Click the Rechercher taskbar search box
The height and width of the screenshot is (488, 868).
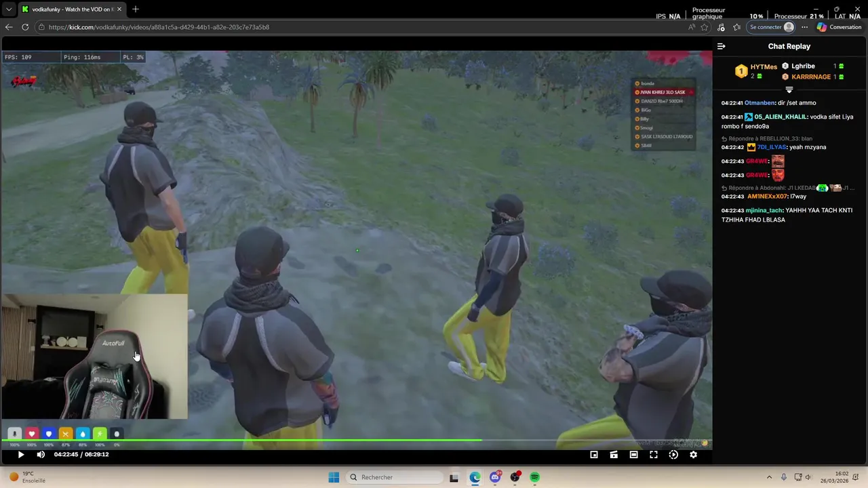point(395,477)
